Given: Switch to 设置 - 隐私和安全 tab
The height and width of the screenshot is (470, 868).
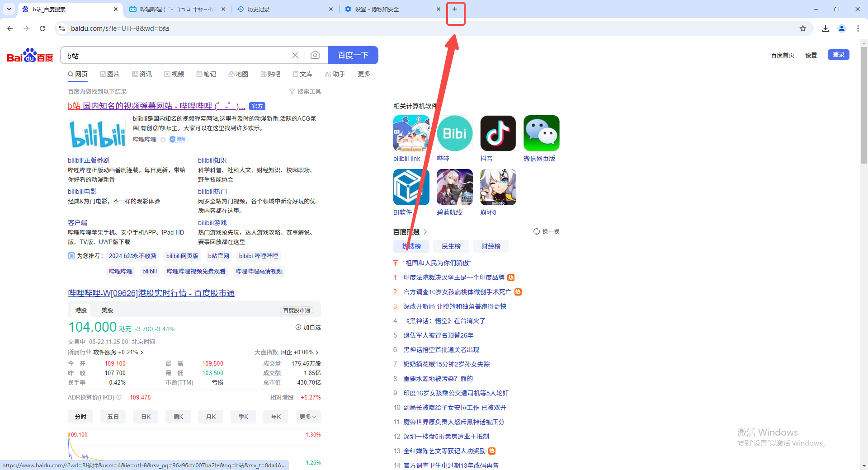Looking at the screenshot, I should 392,9.
